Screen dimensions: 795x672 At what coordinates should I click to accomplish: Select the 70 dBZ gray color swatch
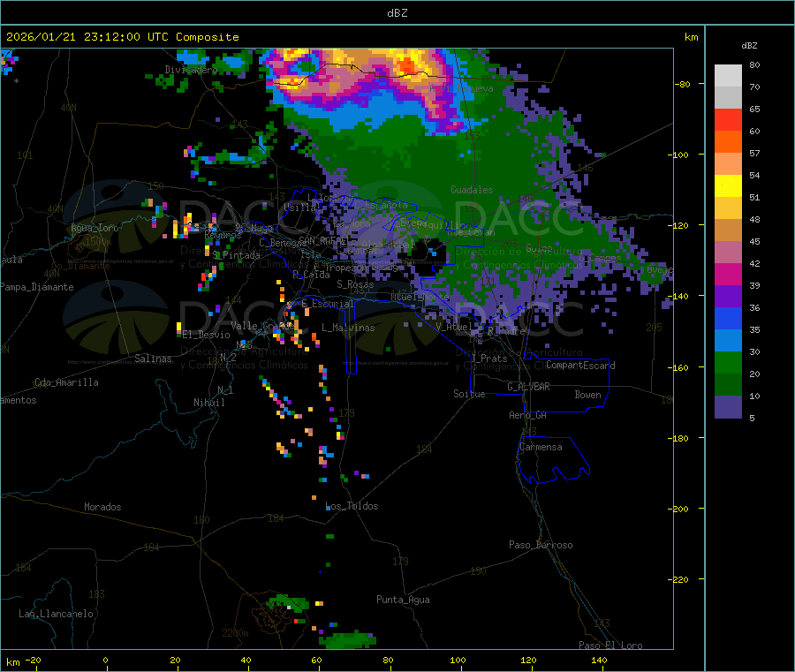(x=728, y=76)
